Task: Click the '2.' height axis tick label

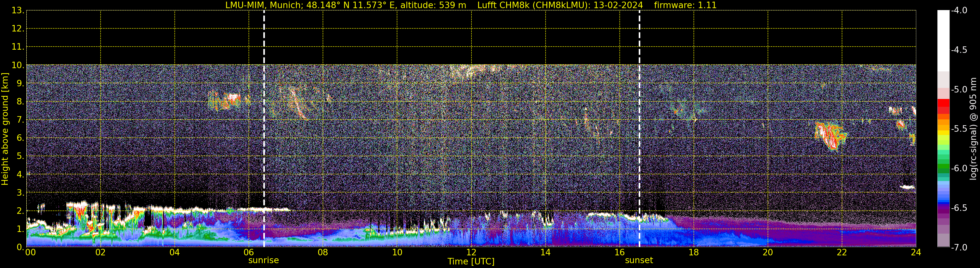Action: [20, 211]
